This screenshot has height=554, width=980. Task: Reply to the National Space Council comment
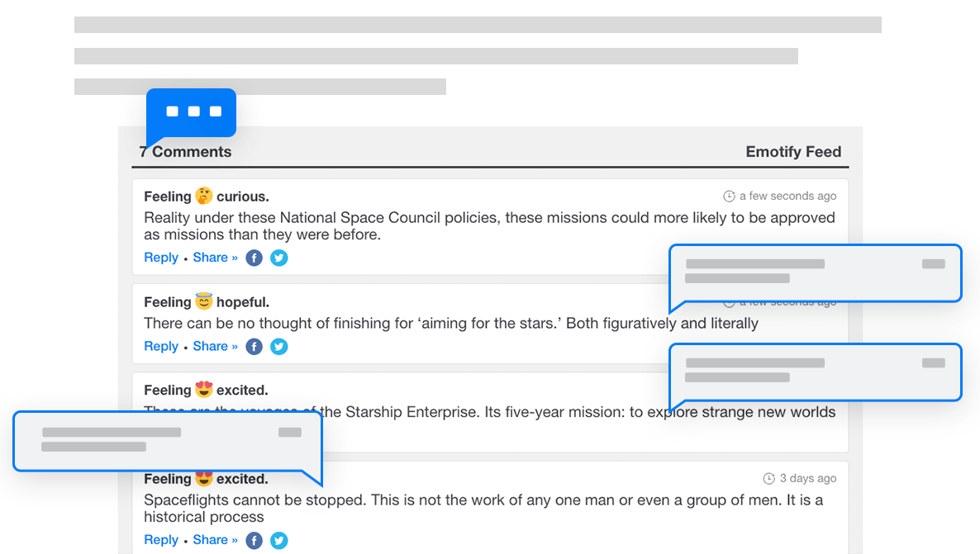(x=161, y=258)
